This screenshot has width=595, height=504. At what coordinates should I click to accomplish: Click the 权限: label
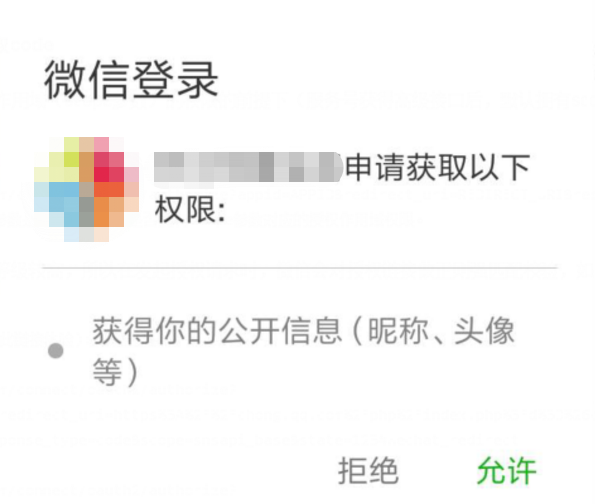coord(190,209)
